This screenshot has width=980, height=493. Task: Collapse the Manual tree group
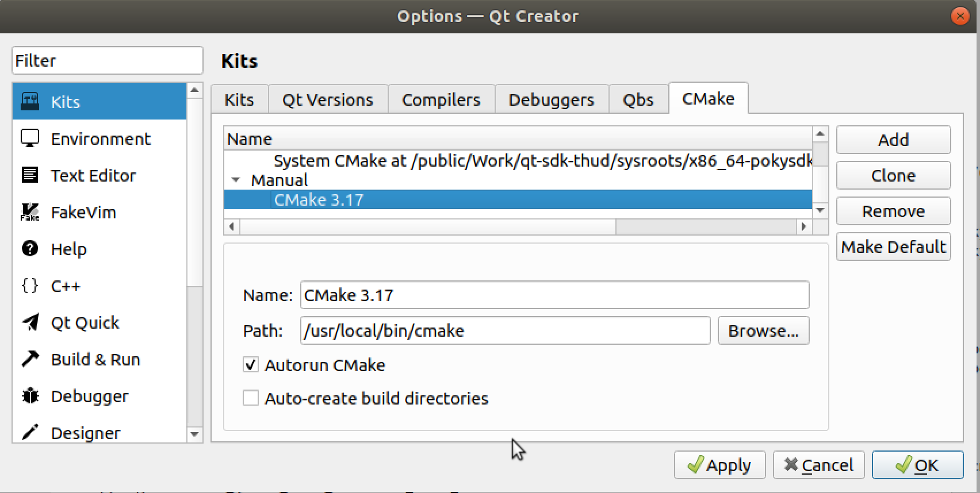click(x=236, y=180)
